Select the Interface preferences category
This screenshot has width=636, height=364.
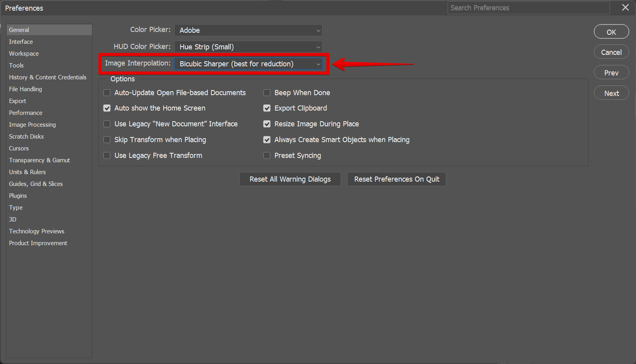click(21, 41)
